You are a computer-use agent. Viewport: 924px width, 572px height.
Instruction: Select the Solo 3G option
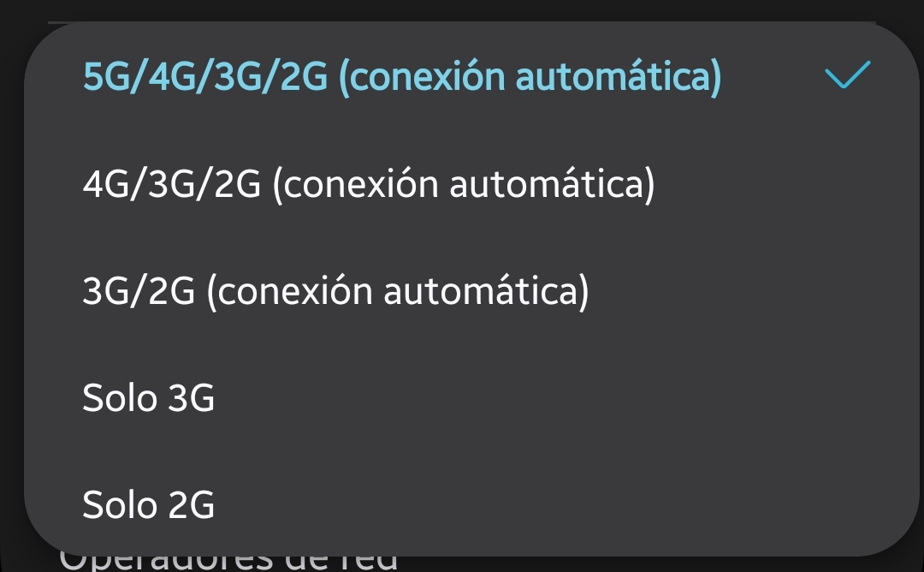click(148, 399)
